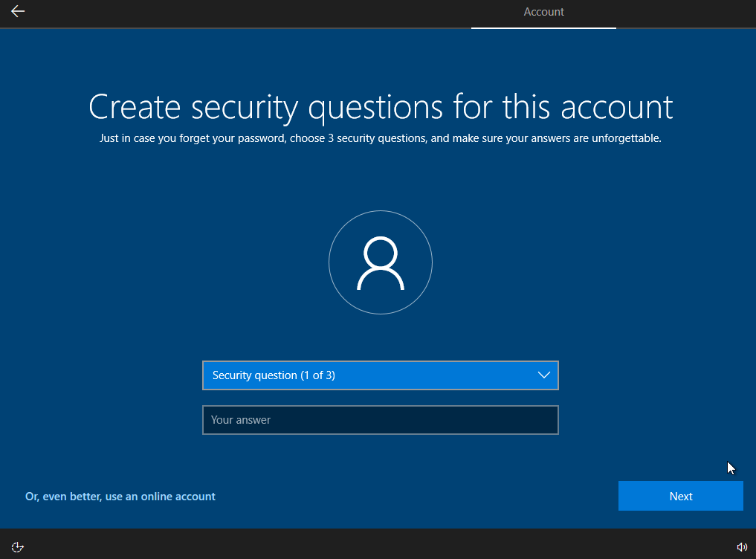Open 'Or, even better, use an online account'

(x=120, y=497)
